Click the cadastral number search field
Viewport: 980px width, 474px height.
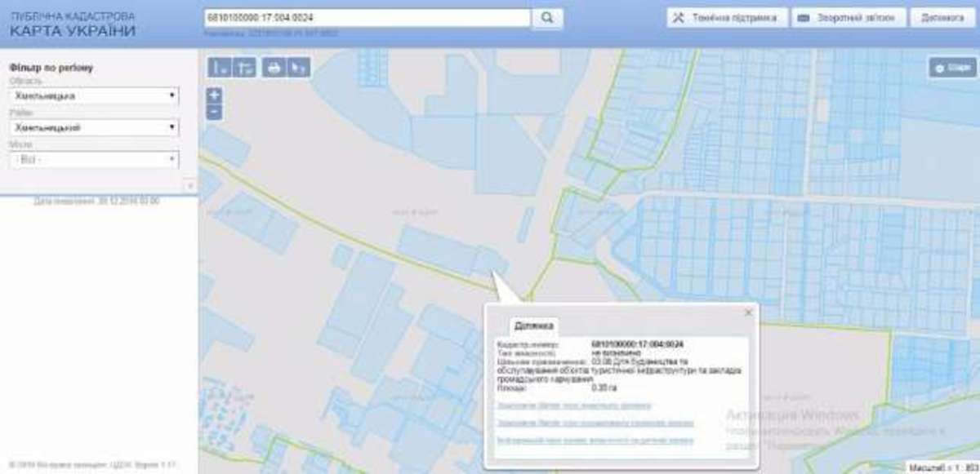(x=367, y=17)
